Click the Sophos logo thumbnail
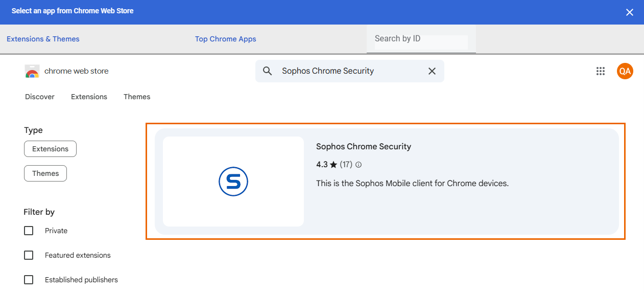The image size is (644, 293). pos(233,182)
